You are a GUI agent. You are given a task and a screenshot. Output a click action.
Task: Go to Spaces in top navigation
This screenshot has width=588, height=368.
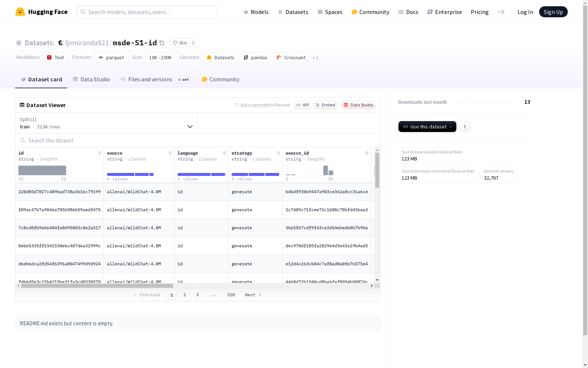[x=330, y=12]
